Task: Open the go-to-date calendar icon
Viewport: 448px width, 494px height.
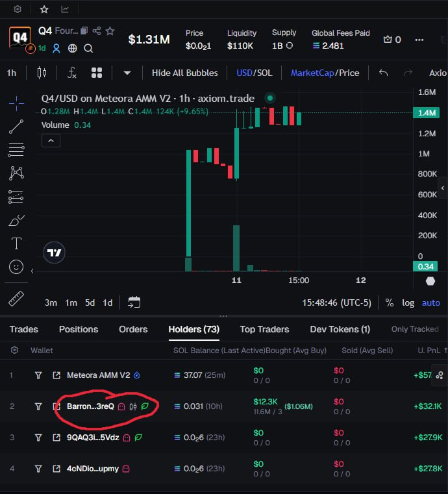Action: tap(134, 302)
